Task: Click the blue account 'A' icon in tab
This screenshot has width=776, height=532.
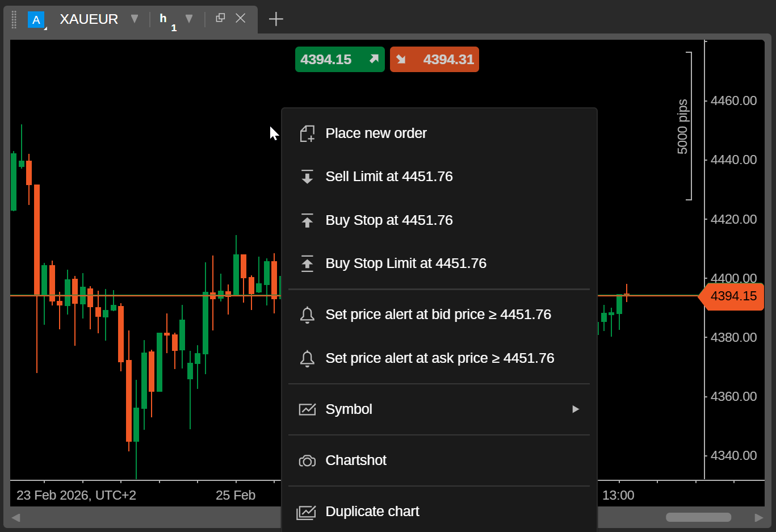Action: click(36, 20)
